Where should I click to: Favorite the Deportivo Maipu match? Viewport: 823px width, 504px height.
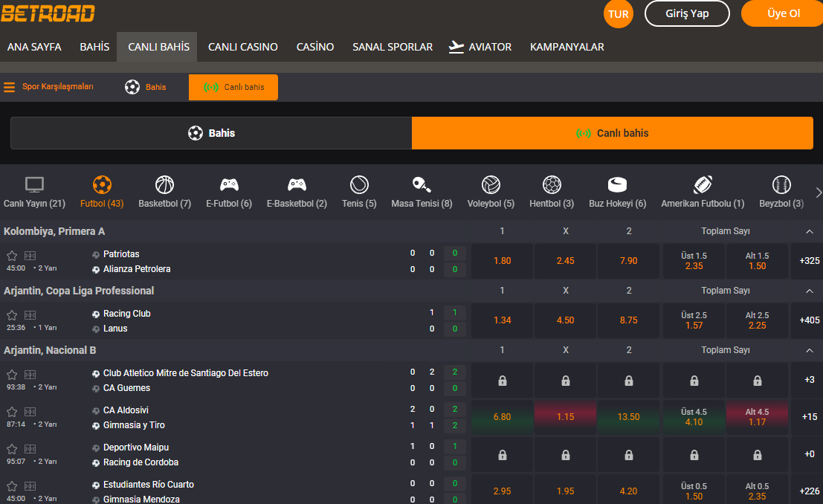click(12, 449)
